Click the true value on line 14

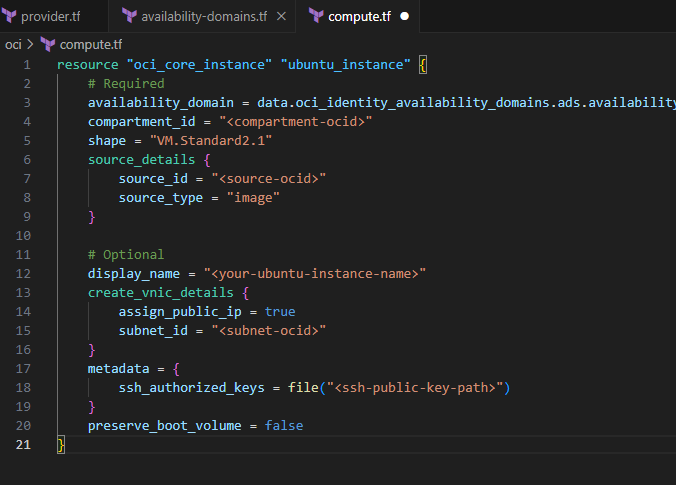[280, 312]
